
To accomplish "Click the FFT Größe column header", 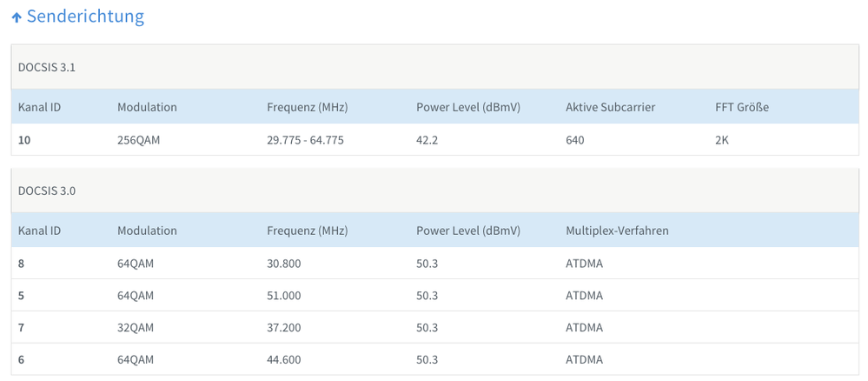I will click(x=741, y=107).
